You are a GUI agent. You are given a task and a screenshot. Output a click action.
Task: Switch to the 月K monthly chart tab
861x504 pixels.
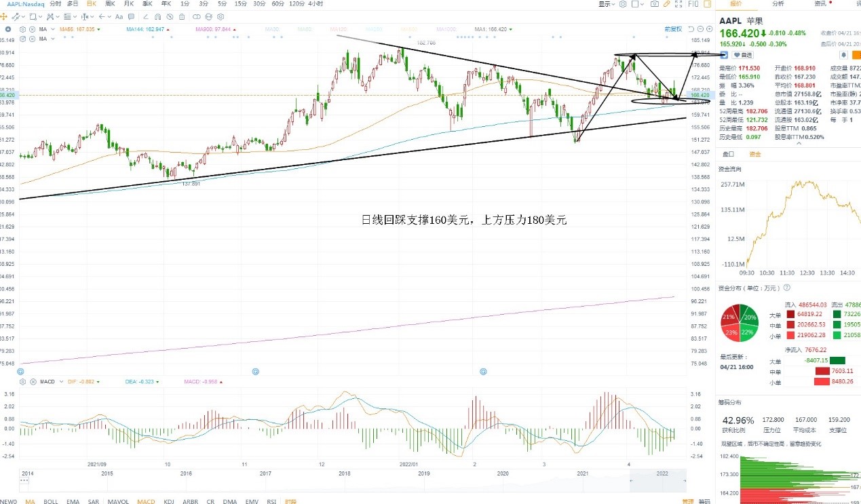pyautogui.click(x=128, y=4)
